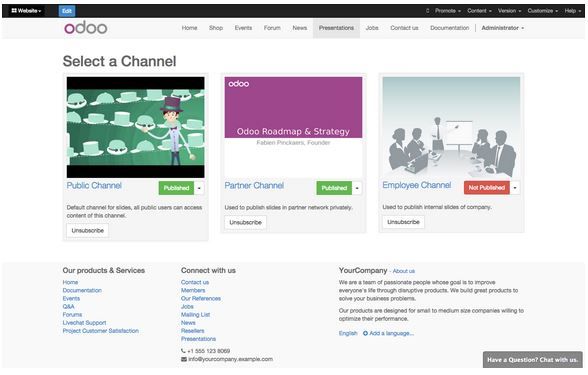
Task: Click footer Home link
Action: pyautogui.click(x=70, y=282)
